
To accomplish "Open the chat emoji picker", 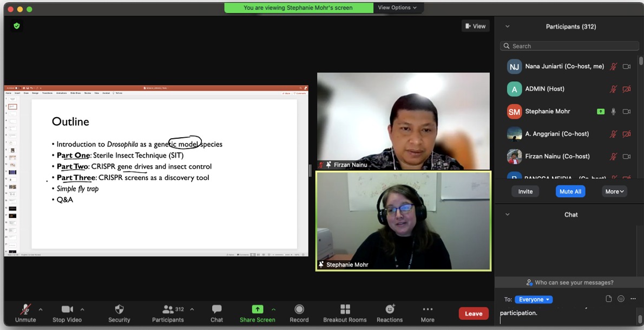I will pos(621,299).
